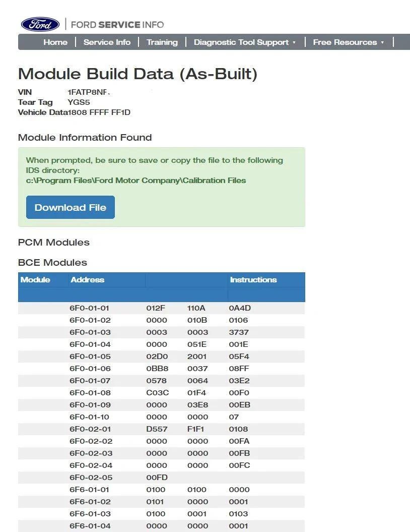Click the Download File button
Viewport: 410px width, 532px height.
(x=71, y=207)
